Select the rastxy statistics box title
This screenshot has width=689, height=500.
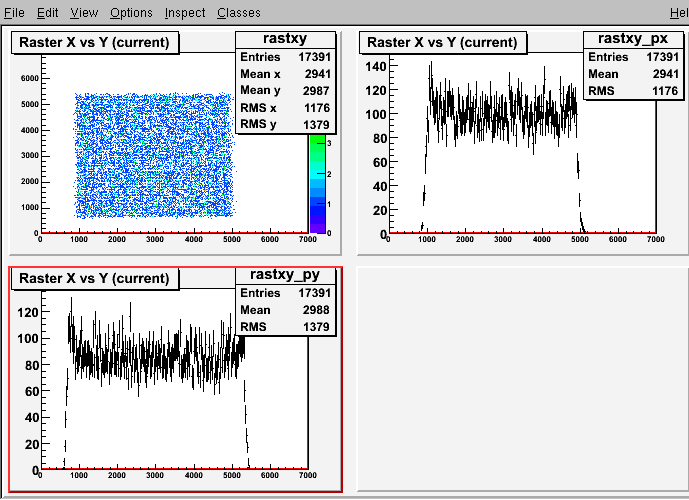click(285, 39)
